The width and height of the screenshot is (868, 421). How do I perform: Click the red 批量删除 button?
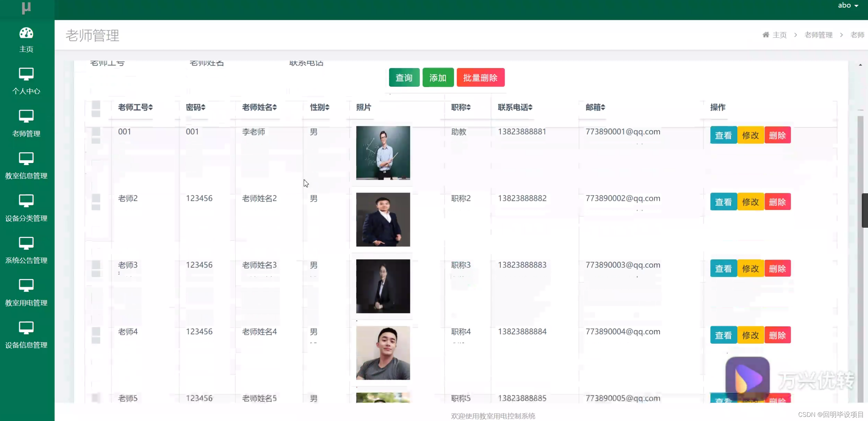coord(480,78)
